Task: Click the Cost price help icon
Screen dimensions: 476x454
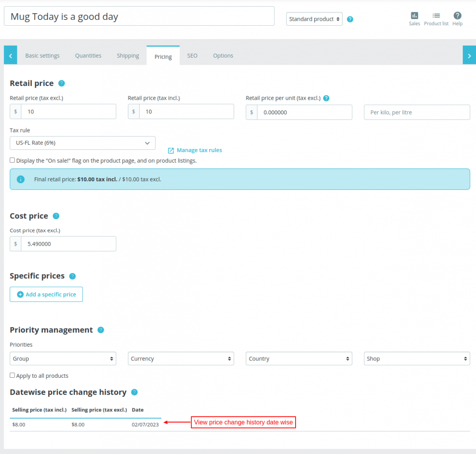Action: tap(56, 216)
